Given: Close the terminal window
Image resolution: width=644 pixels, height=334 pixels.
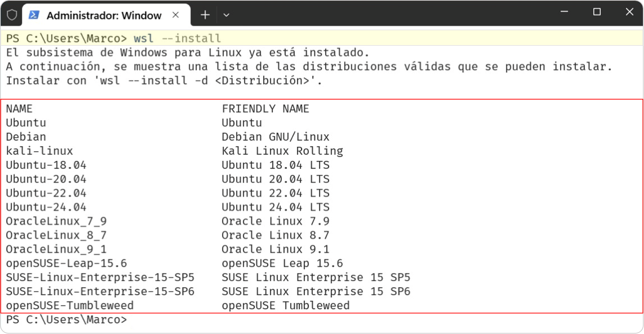Looking at the screenshot, I should (629, 12).
